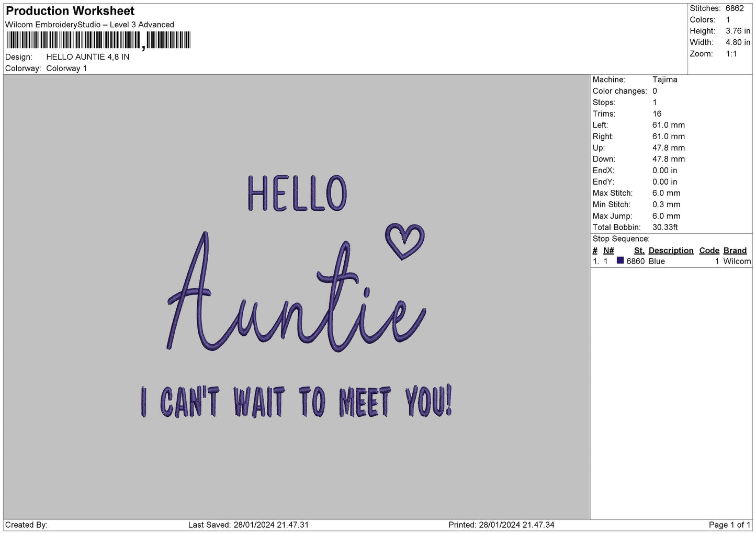756x534 pixels.
Task: Click the stitch count 6860 in stop sequence
Action: (x=635, y=262)
